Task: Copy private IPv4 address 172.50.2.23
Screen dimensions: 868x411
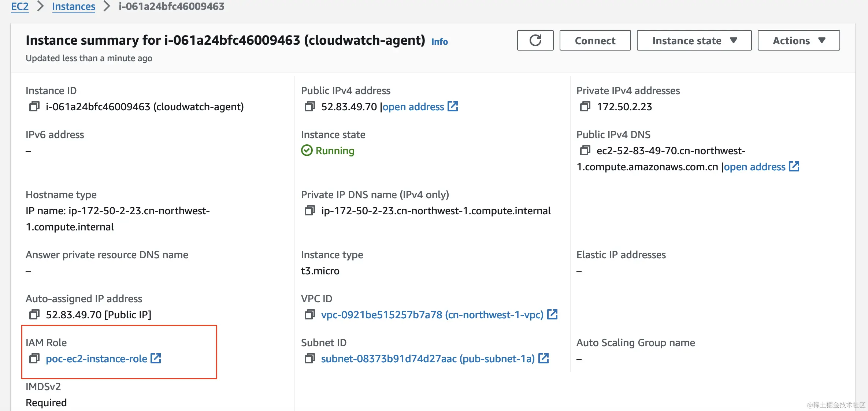Action: pos(585,107)
